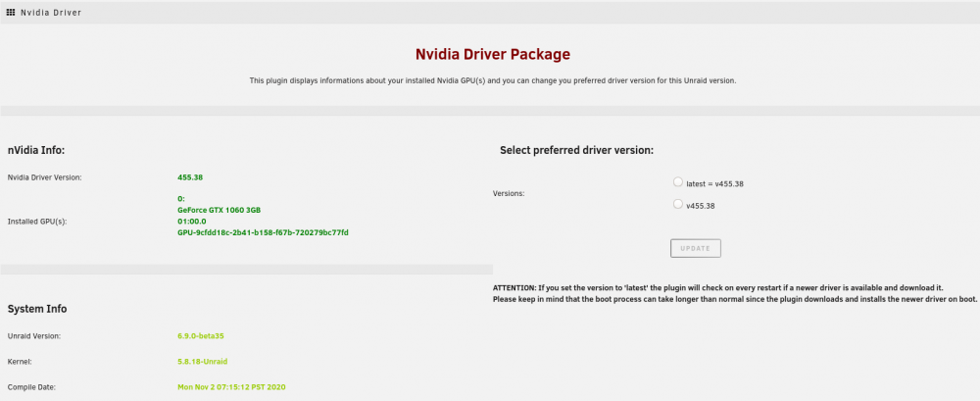This screenshot has height=401, width=980.
Task: Click the 'Nvidia Driver' header title
Action: 51,12
